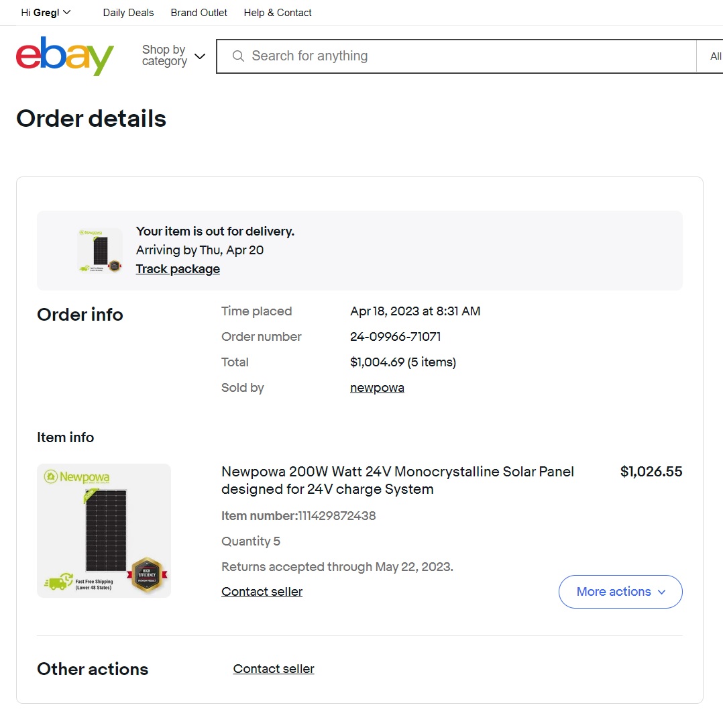Click into the Search for anything field
Viewport: 723px width, 728px height.
tap(463, 56)
